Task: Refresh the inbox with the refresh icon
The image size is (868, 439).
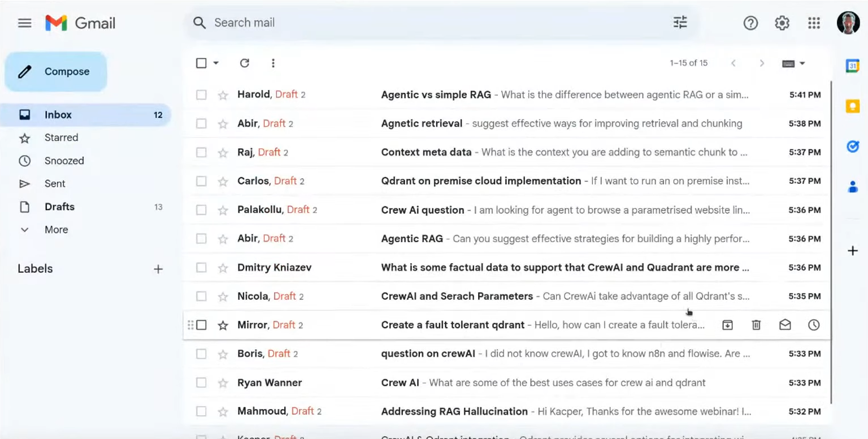Action: 244,63
